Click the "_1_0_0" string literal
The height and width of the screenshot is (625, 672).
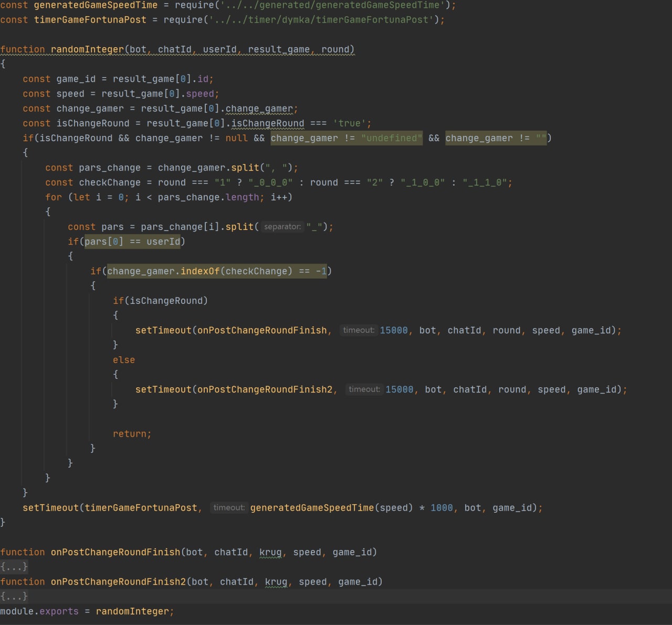[x=423, y=183]
